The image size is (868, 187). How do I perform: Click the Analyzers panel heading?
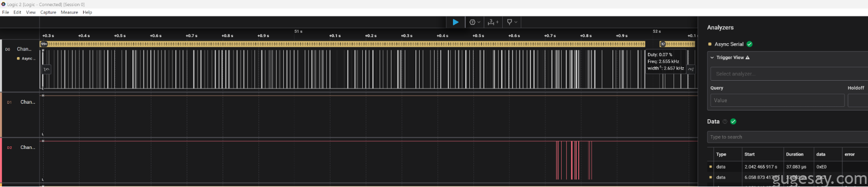pos(720,27)
